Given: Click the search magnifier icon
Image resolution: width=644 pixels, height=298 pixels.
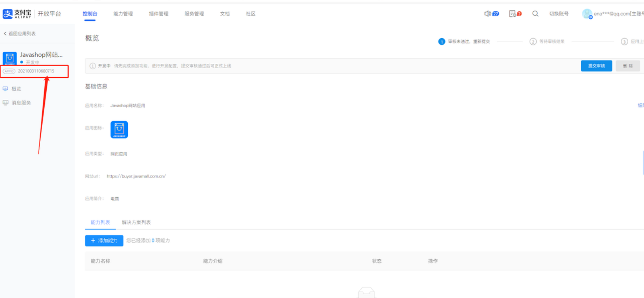Looking at the screenshot, I should coord(535,14).
